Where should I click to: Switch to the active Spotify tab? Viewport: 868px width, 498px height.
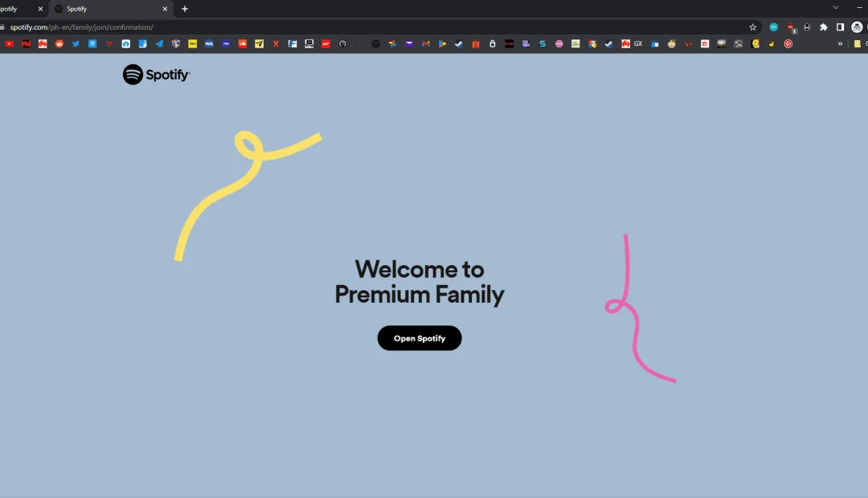111,9
